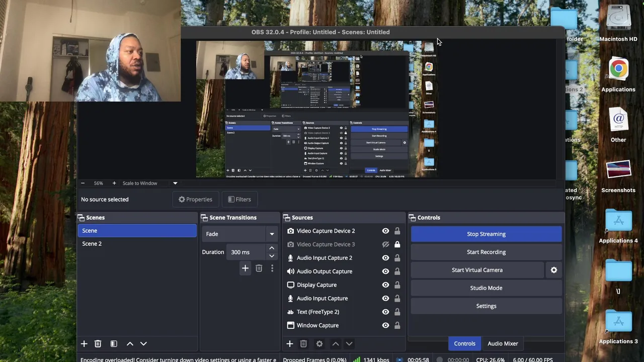Click the OBS preview canvas
The height and width of the screenshot is (362, 644).
(x=317, y=109)
